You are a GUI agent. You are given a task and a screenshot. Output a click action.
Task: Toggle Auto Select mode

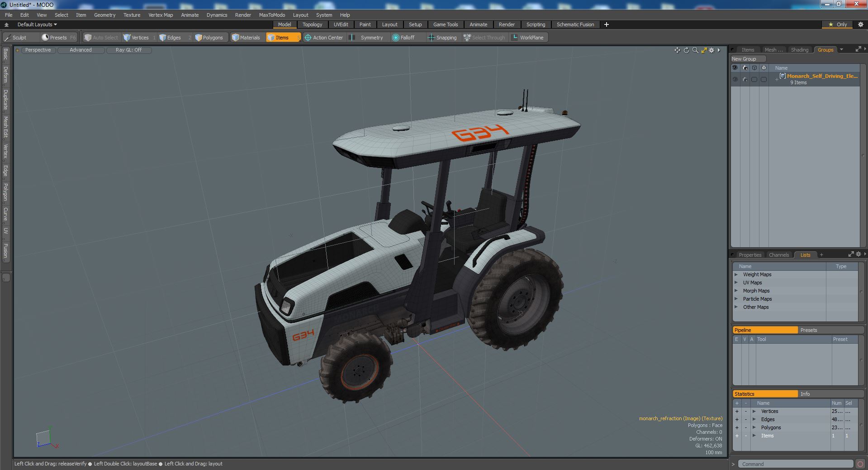[x=101, y=38]
